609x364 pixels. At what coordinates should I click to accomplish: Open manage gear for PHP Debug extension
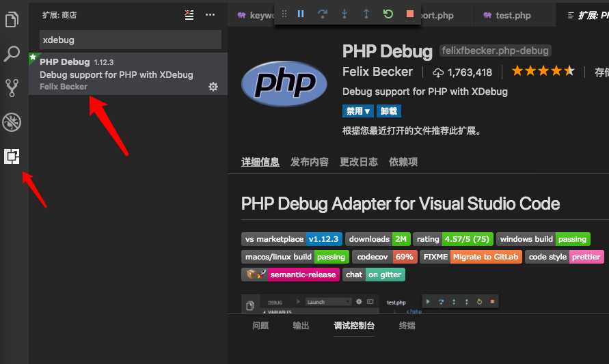(213, 87)
